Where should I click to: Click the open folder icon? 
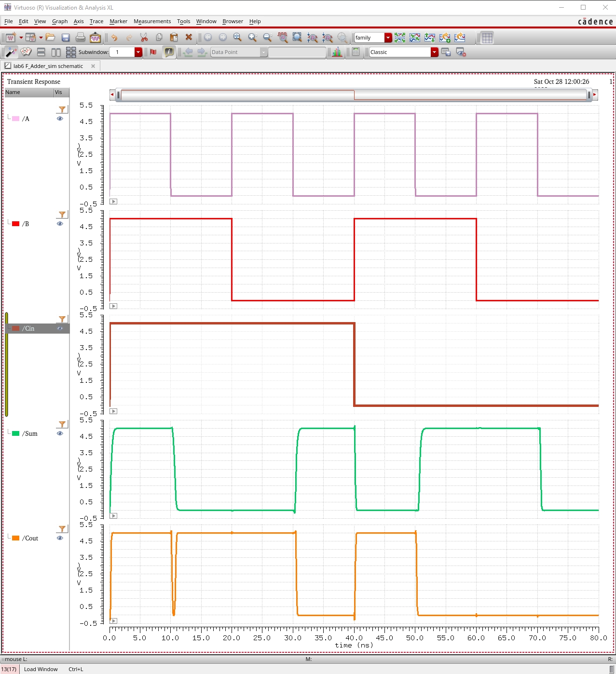(x=51, y=38)
